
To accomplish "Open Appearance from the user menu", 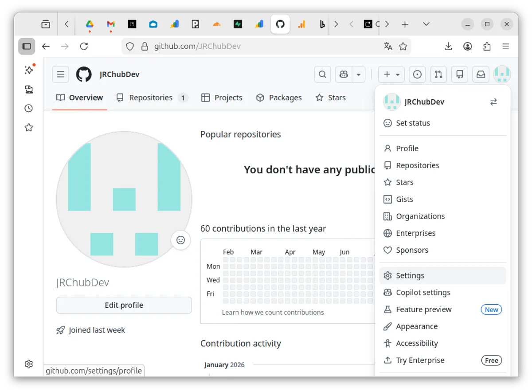I will coord(442,326).
